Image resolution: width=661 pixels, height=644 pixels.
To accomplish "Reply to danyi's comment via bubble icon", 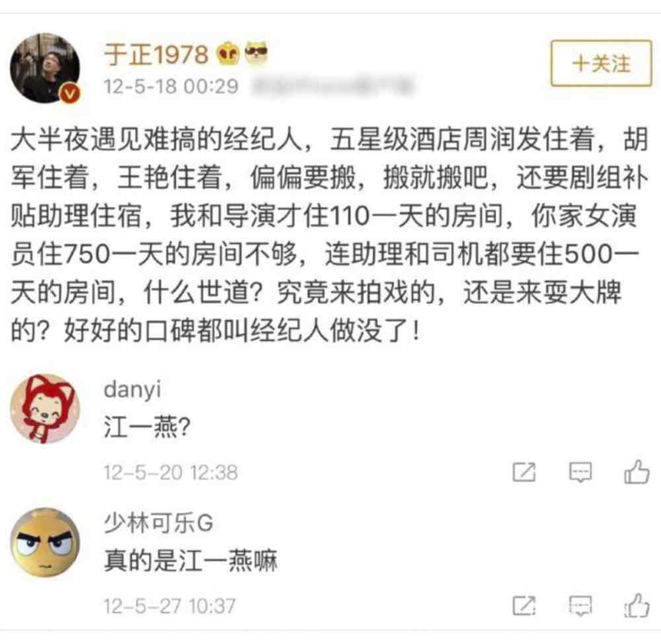I will [580, 472].
